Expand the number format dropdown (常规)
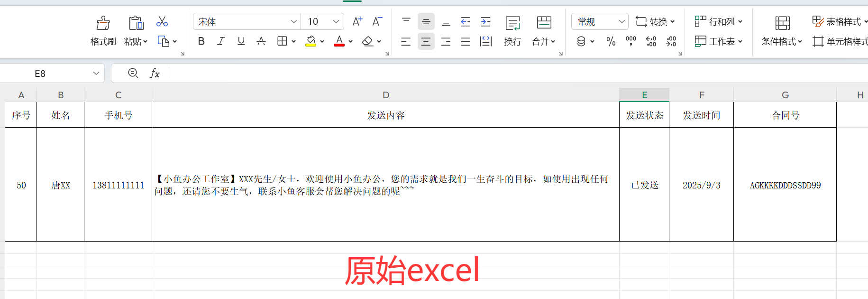The image size is (868, 299). click(621, 21)
